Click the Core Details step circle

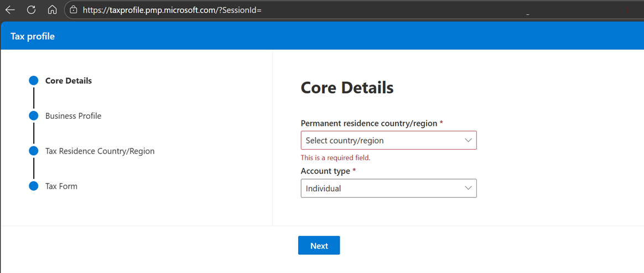[34, 81]
